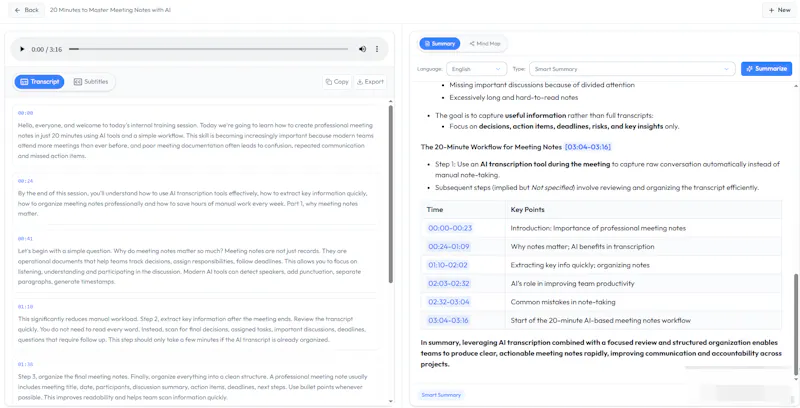Jump to transcript timestamp 00:00
Viewport: 800px width, 408px height.
pyautogui.click(x=26, y=113)
